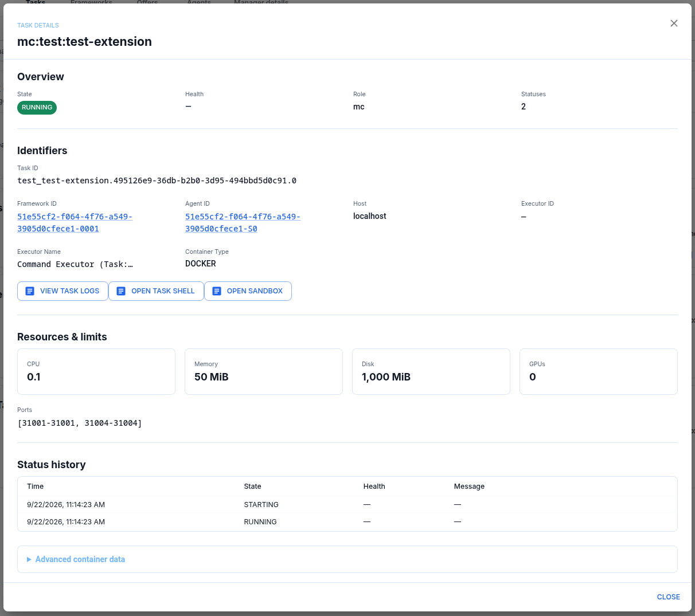695x616 pixels.
Task: Click the RUNNING state badge
Action: (x=37, y=108)
